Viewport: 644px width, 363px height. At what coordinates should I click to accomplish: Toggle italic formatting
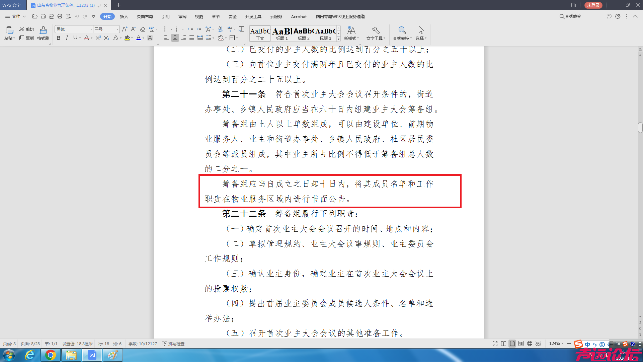67,38
